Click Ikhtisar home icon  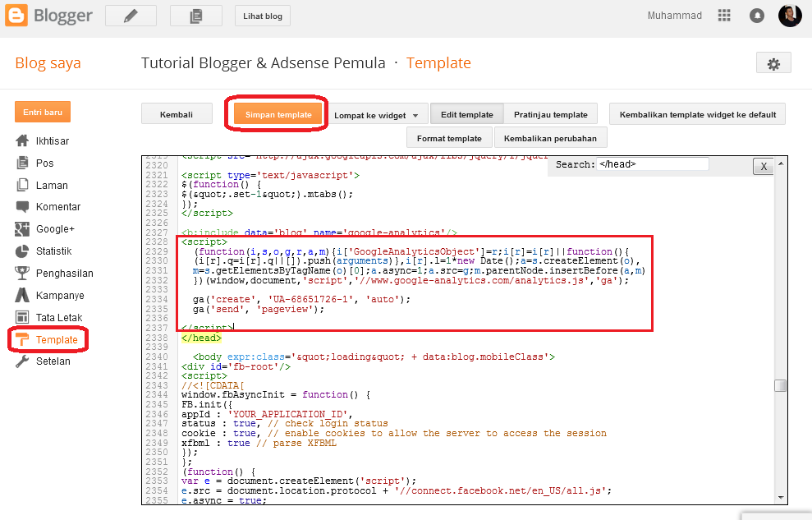22,140
